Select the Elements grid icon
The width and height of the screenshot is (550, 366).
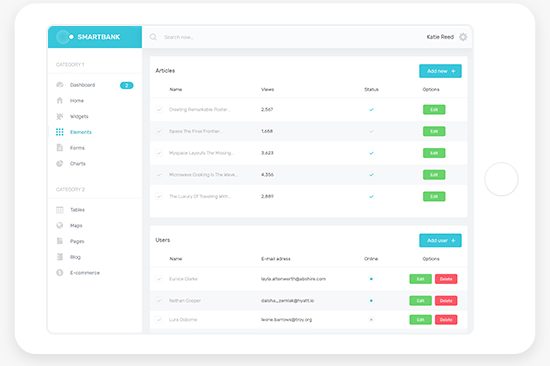click(x=60, y=132)
